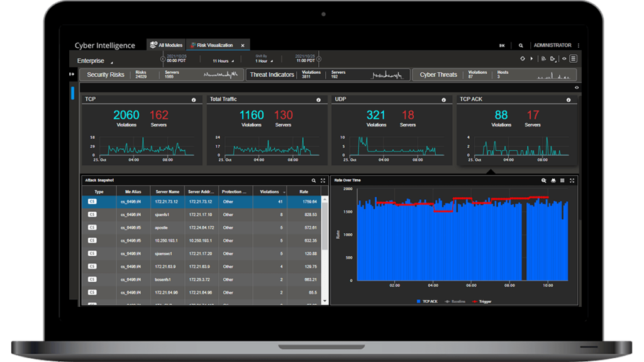Click the refresh circle icon in toolbar
644x362 pixels.
point(523,58)
